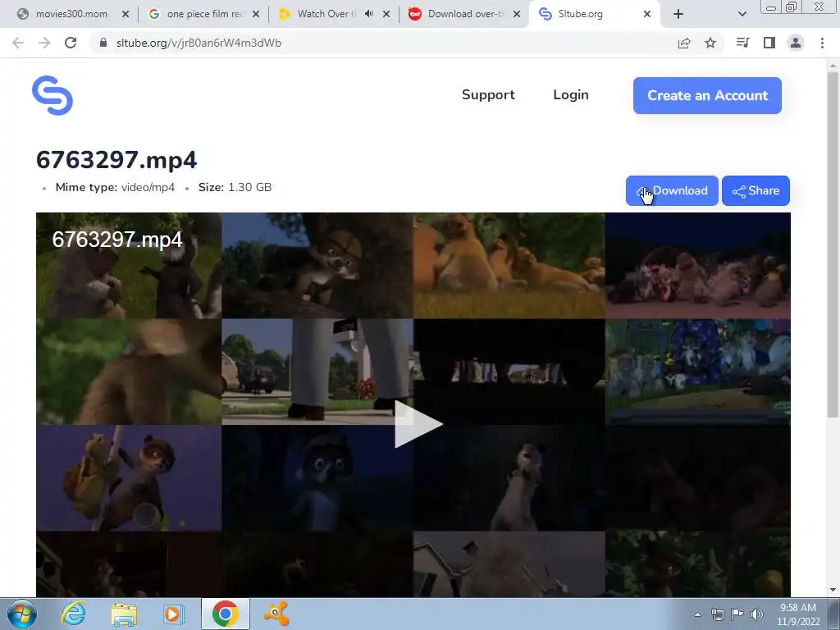
Task: Close the Download over-t tab
Action: point(517,14)
